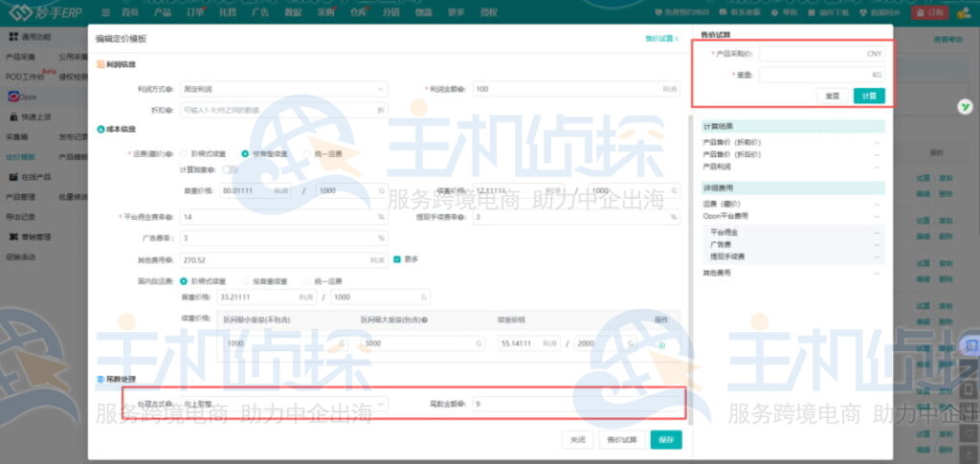Uncheck the 更多 checkbox
Image resolution: width=980 pixels, height=464 pixels.
(x=396, y=259)
